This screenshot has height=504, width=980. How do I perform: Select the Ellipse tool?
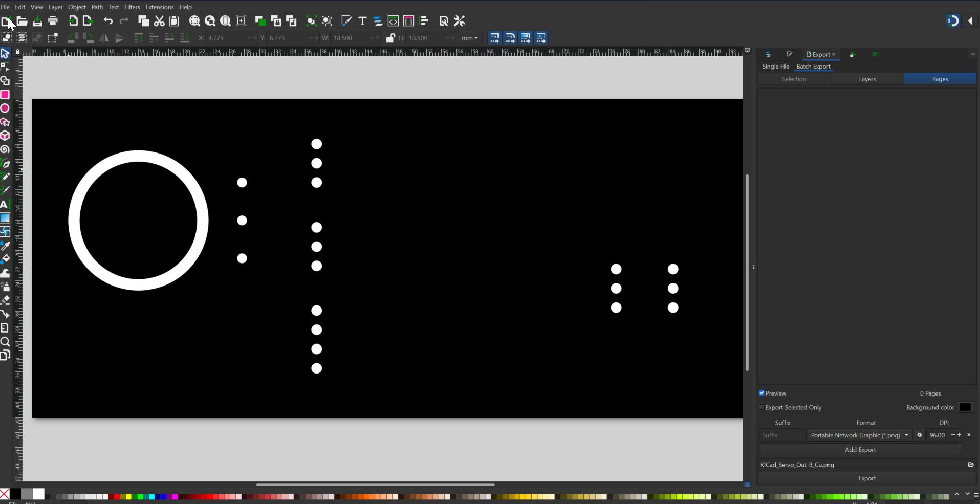click(5, 108)
